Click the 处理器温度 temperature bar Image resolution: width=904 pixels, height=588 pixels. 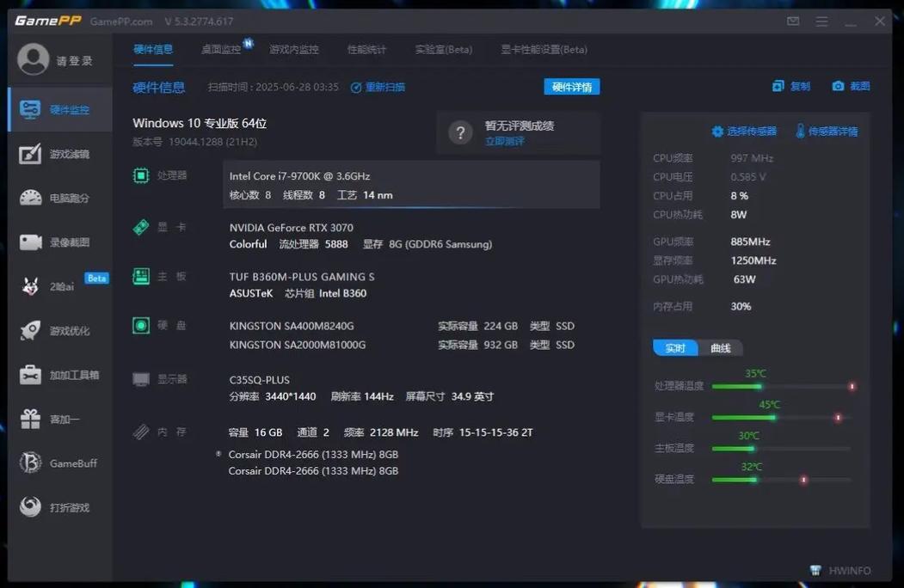[781, 387]
